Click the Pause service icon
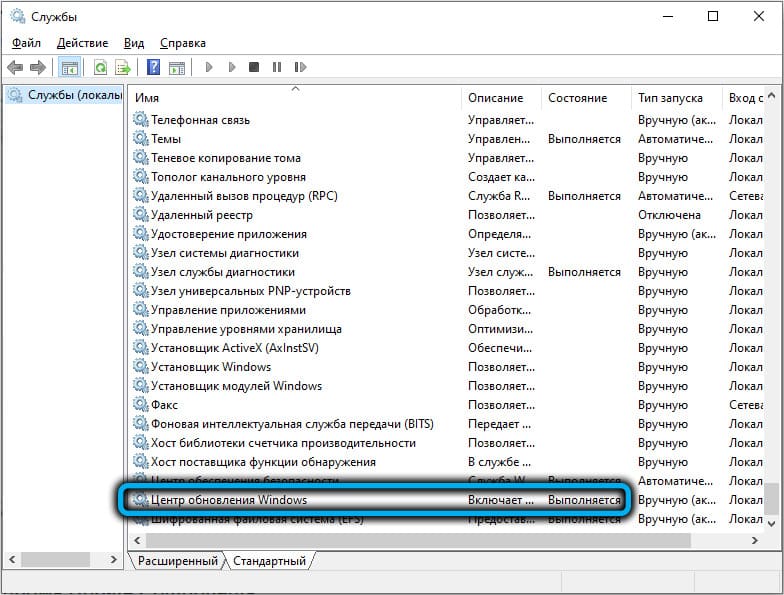Screen dimensions: 784x595 276,67
